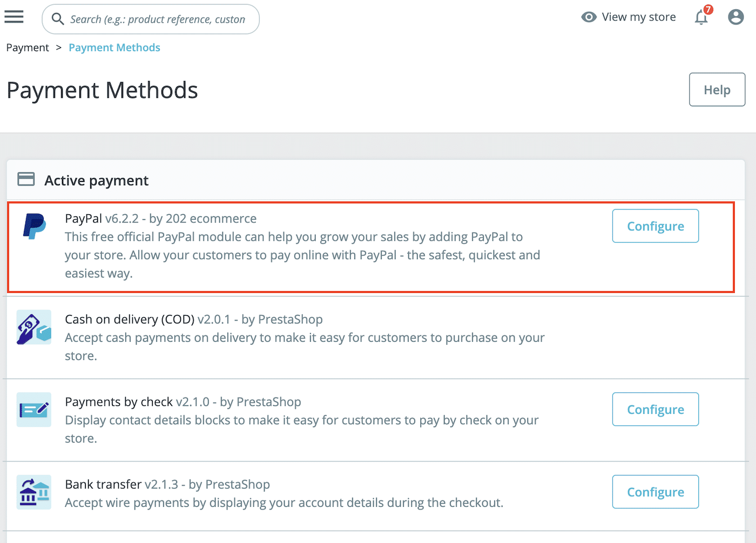Viewport: 756px width, 543px height.
Task: Open the notifications bell
Action: coord(700,17)
